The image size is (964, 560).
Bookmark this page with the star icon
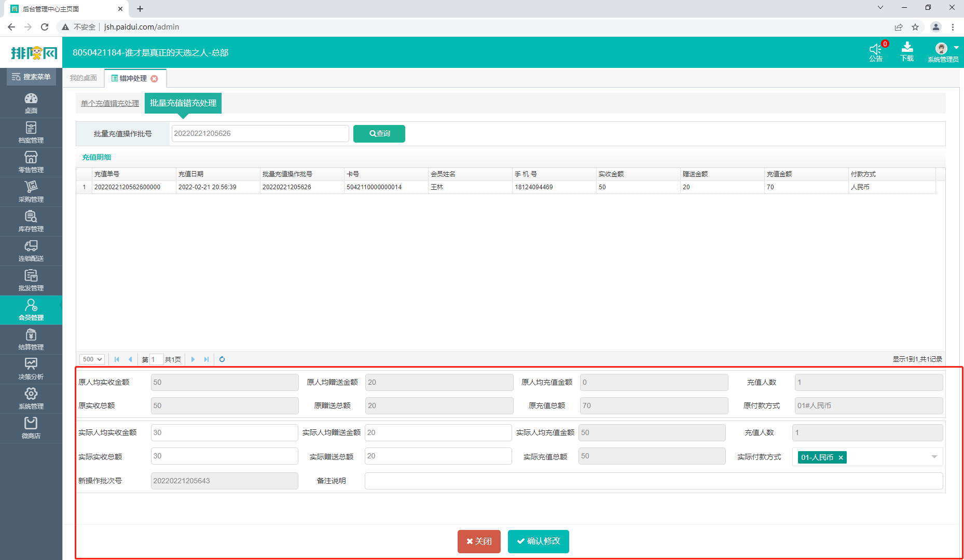915,27
